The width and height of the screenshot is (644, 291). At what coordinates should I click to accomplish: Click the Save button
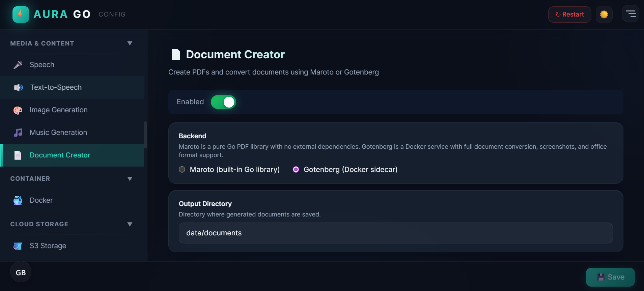click(x=610, y=277)
